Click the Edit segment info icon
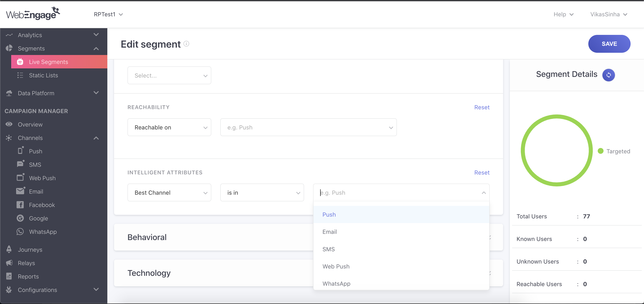The image size is (644, 304). (186, 44)
